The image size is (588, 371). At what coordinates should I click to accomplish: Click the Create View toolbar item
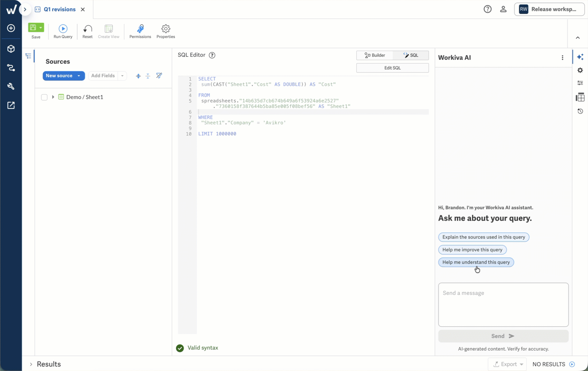[109, 31]
